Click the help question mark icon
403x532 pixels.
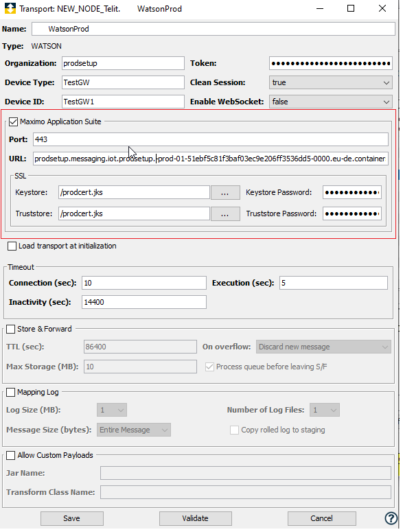(x=391, y=518)
